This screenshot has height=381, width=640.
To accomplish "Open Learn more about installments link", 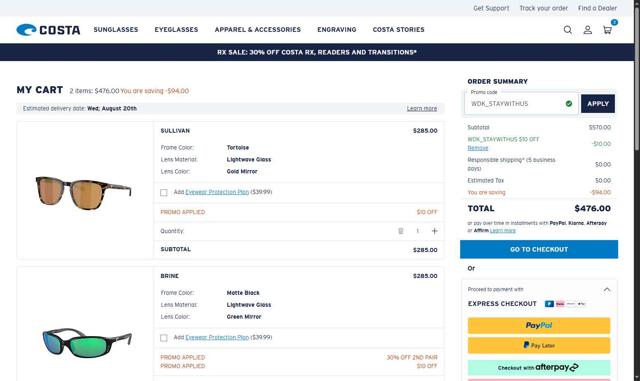I will (503, 231).
